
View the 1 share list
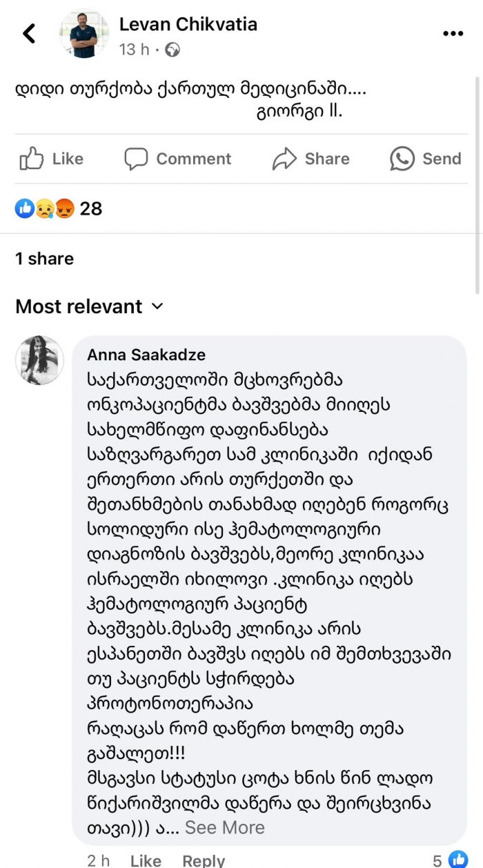point(44,259)
